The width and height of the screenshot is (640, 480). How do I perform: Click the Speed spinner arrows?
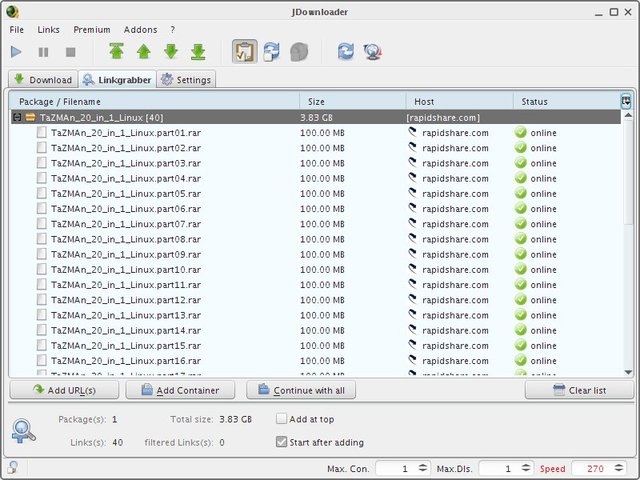(619, 468)
